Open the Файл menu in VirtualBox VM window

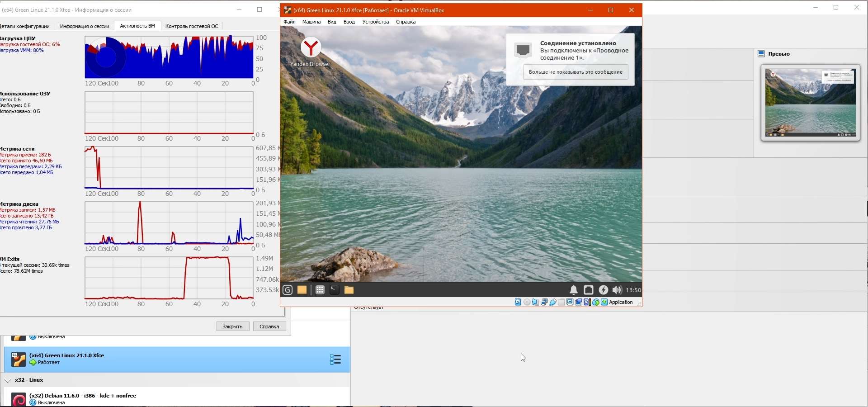pos(289,22)
